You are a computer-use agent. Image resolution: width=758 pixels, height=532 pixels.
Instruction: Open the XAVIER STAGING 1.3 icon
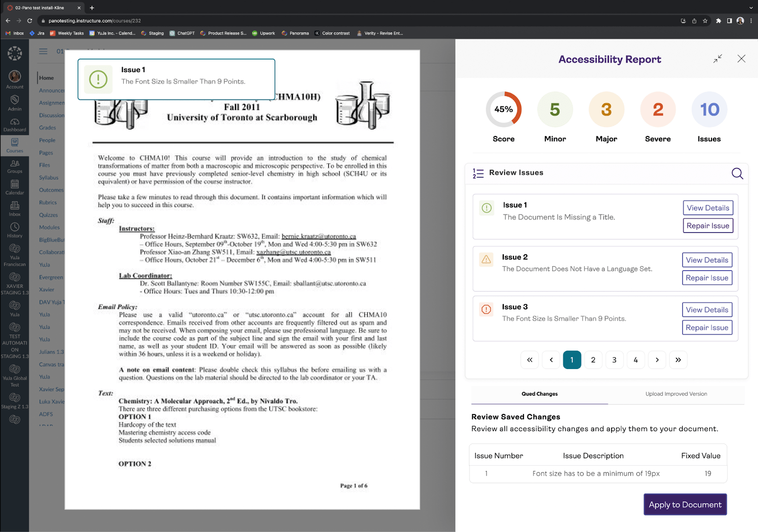pyautogui.click(x=15, y=277)
